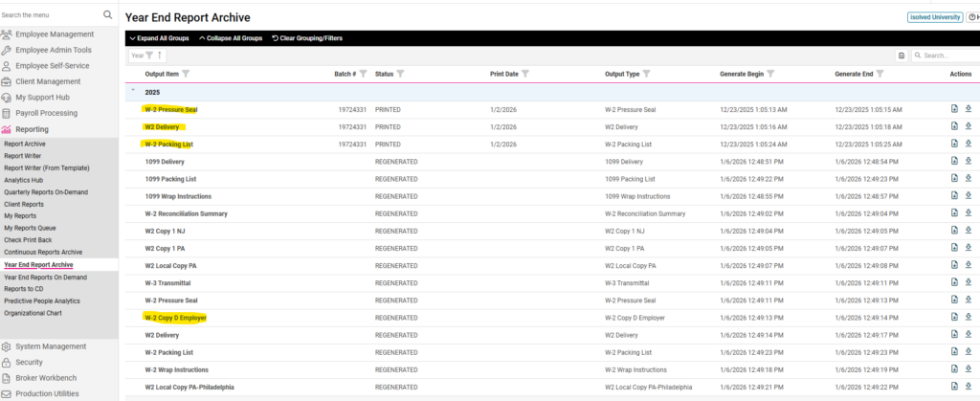Collapse all groups in the grid
Viewport: 980px width, 401px height.
(x=230, y=38)
